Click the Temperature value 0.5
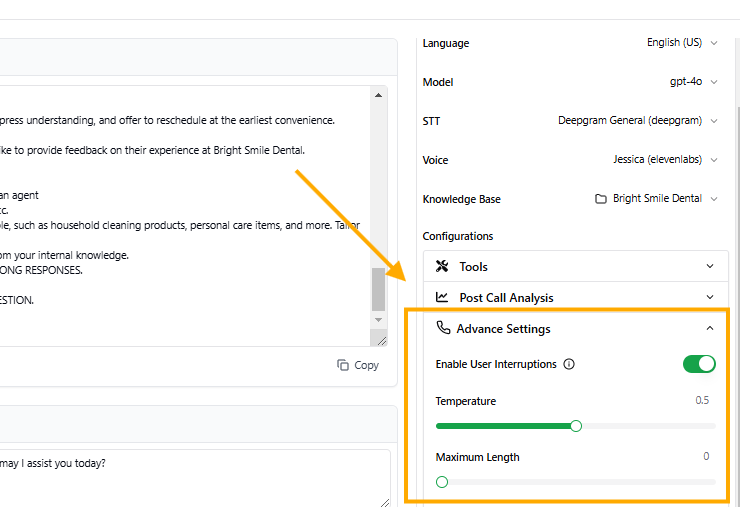The image size is (740, 507). (702, 400)
